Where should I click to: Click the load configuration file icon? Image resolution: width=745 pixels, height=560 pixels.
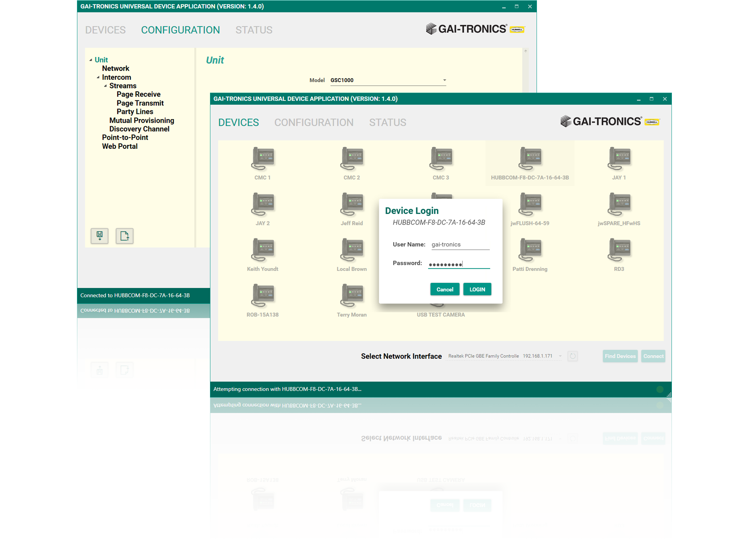click(125, 236)
